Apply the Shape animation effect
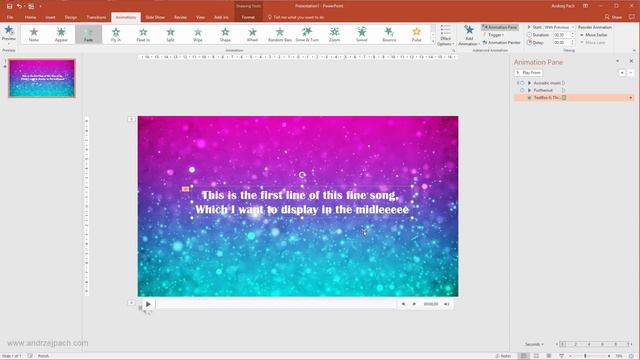Screen dimensions: 640x360 point(225,34)
